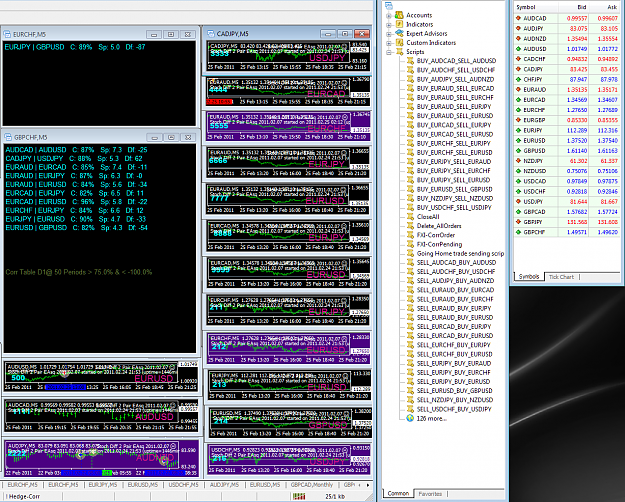Select the BUY_EURUSD_SELL_GBPUSD script
The image size is (625, 502).
pos(454,189)
